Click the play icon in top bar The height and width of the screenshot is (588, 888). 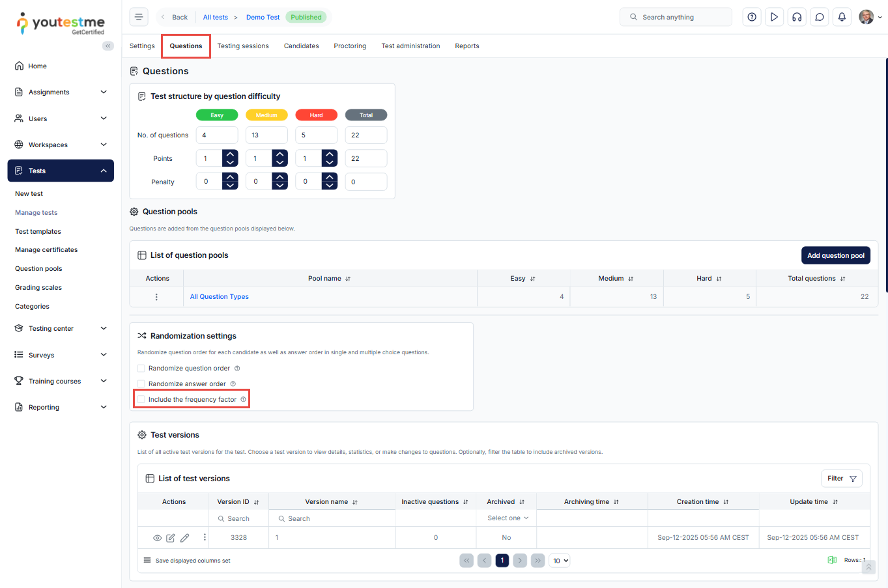(x=774, y=17)
